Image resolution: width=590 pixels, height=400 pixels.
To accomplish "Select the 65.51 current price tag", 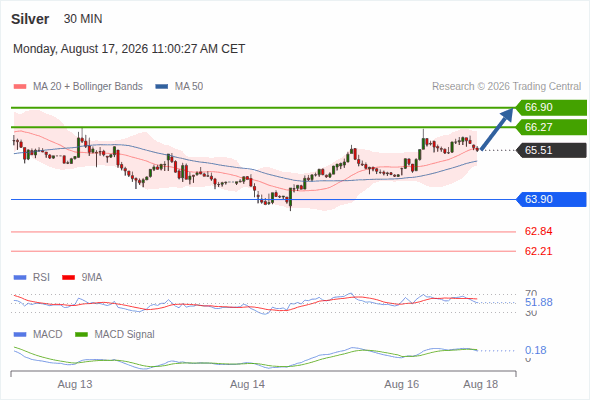I will tap(551, 150).
